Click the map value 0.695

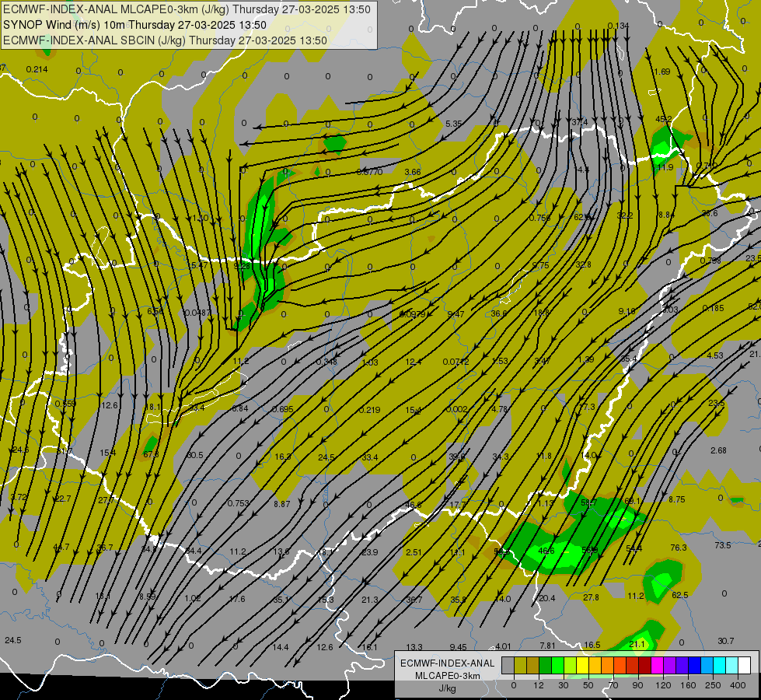(x=282, y=410)
